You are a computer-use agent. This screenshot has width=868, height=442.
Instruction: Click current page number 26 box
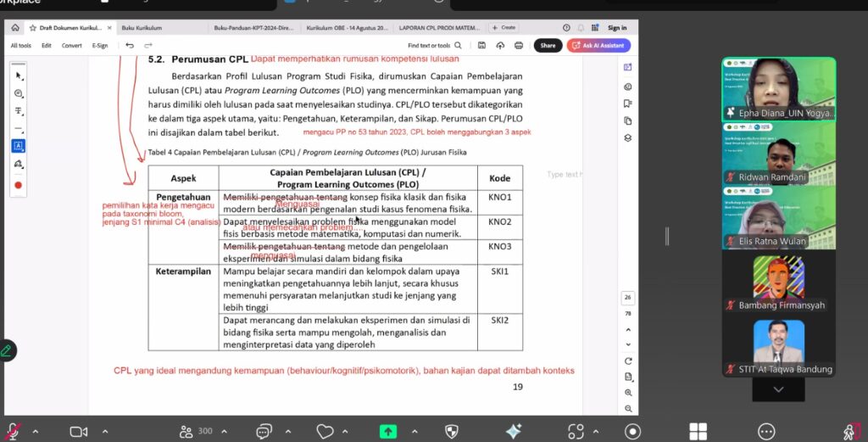(x=628, y=298)
